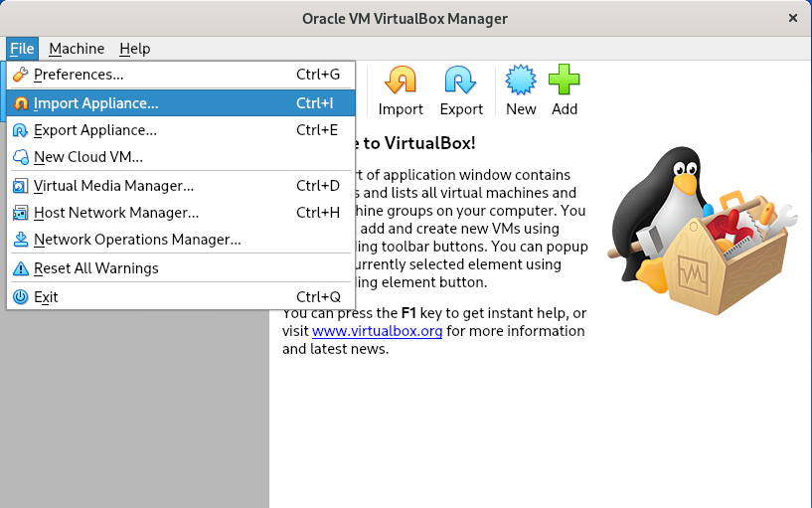The height and width of the screenshot is (508, 812).
Task: Follow the www.virtualbox.org link
Action: point(377,331)
